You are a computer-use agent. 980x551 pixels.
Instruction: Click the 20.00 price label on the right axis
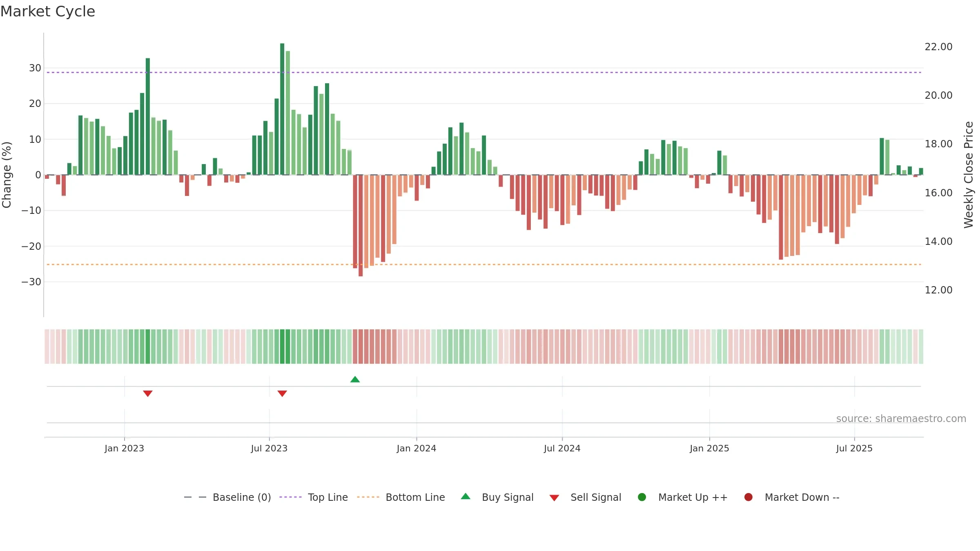click(938, 96)
